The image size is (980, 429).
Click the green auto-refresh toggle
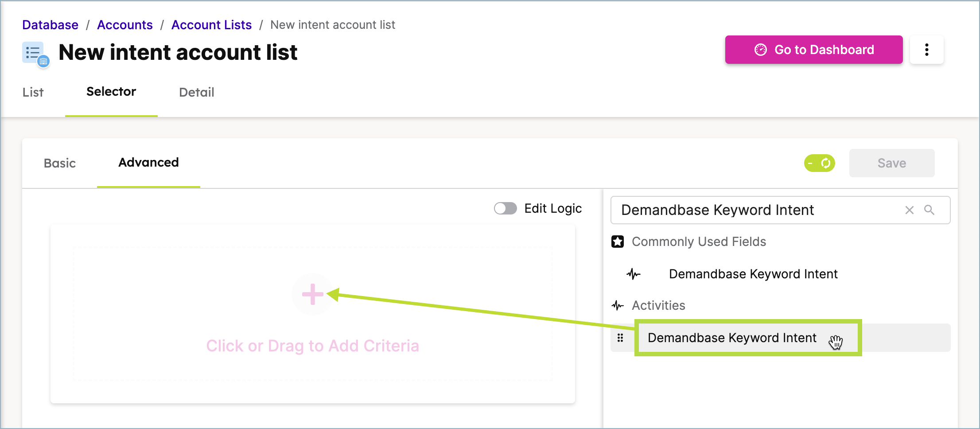820,163
